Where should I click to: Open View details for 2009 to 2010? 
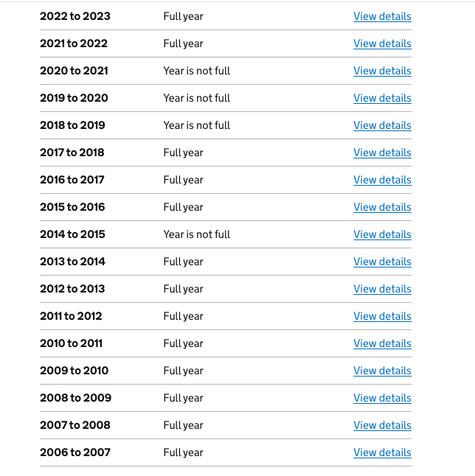coord(382,371)
